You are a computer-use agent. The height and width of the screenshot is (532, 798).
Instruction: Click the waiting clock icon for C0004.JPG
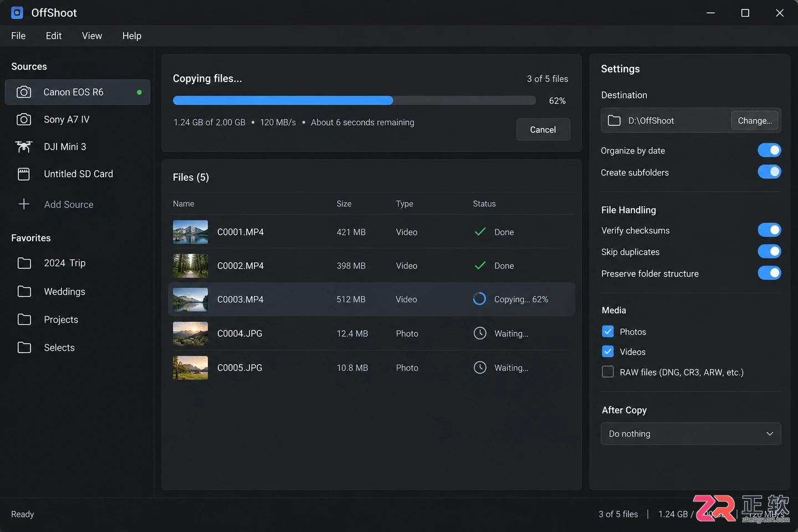(480, 333)
